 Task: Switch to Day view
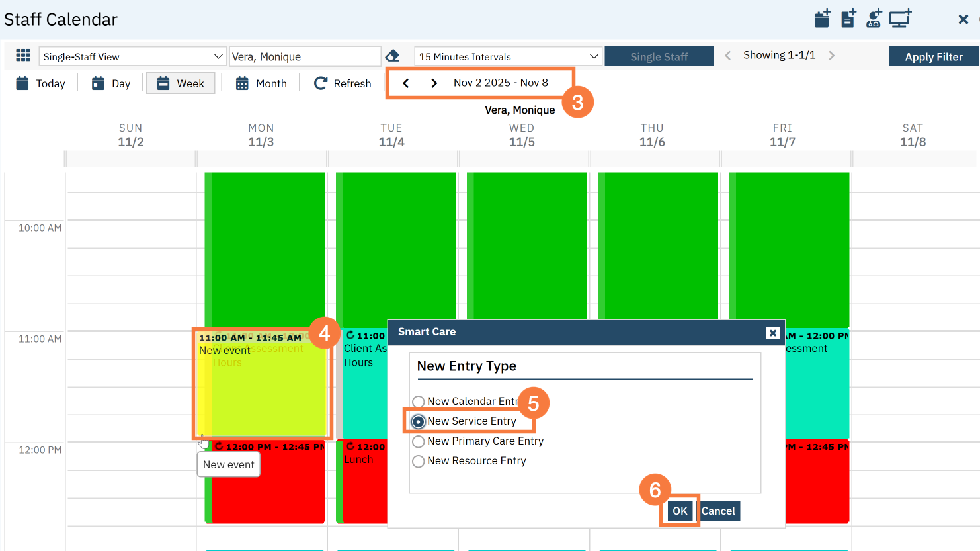point(111,83)
